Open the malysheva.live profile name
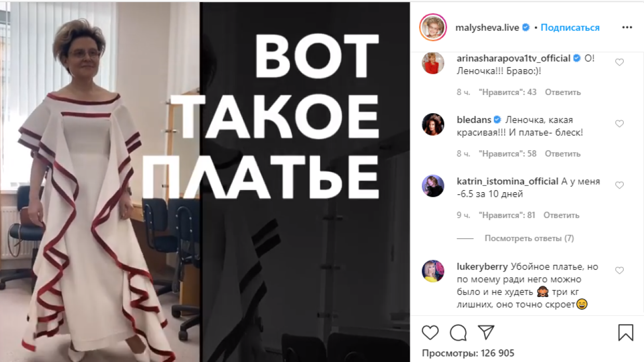The width and height of the screenshot is (644, 362). (x=487, y=28)
